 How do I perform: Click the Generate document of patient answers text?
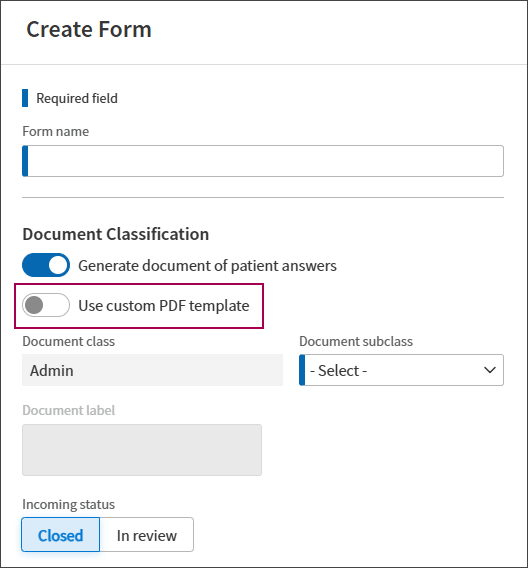(x=208, y=266)
